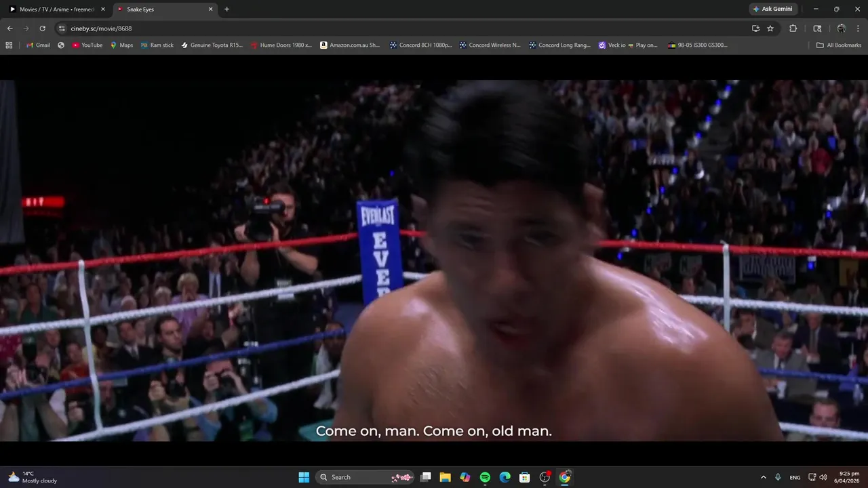Open the volume speaker tray icon
Screen dimensions: 868x488
click(x=823, y=477)
